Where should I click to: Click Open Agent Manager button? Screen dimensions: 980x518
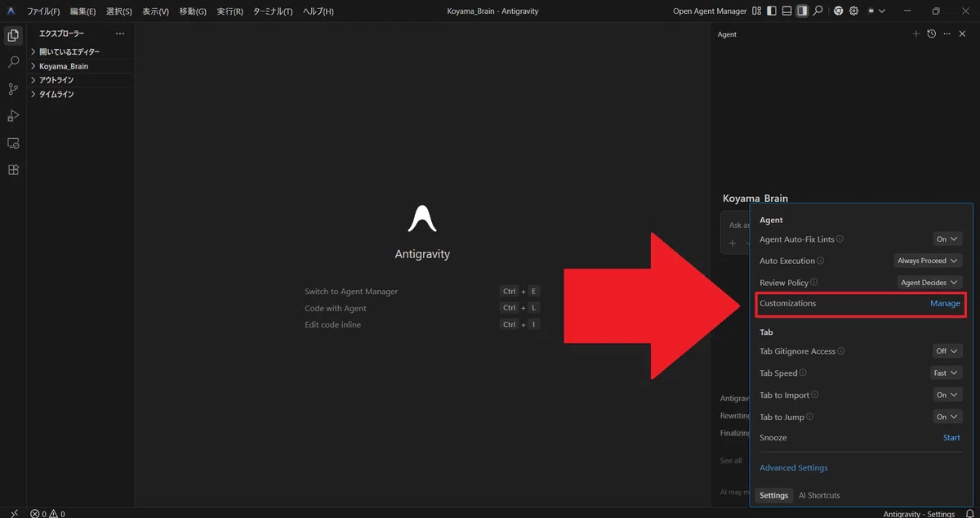coord(709,11)
